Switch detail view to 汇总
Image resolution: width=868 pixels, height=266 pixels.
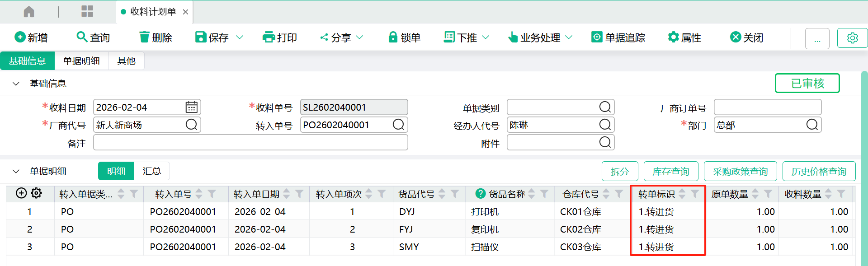pos(152,171)
